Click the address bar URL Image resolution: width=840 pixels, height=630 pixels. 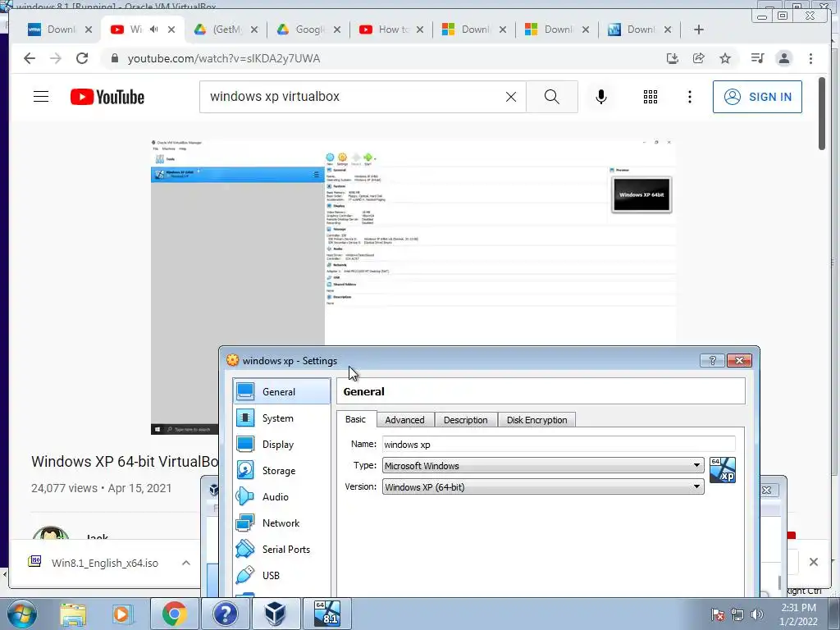(x=224, y=58)
